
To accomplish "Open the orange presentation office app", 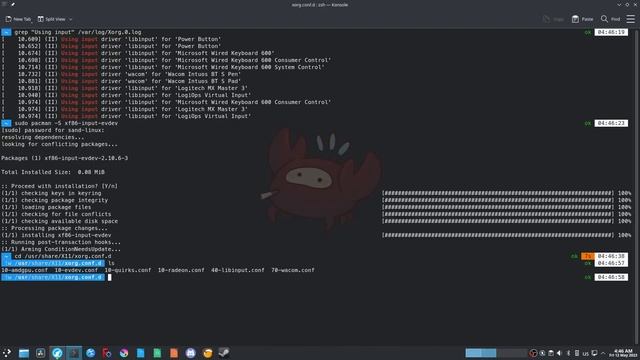I will point(174,353).
